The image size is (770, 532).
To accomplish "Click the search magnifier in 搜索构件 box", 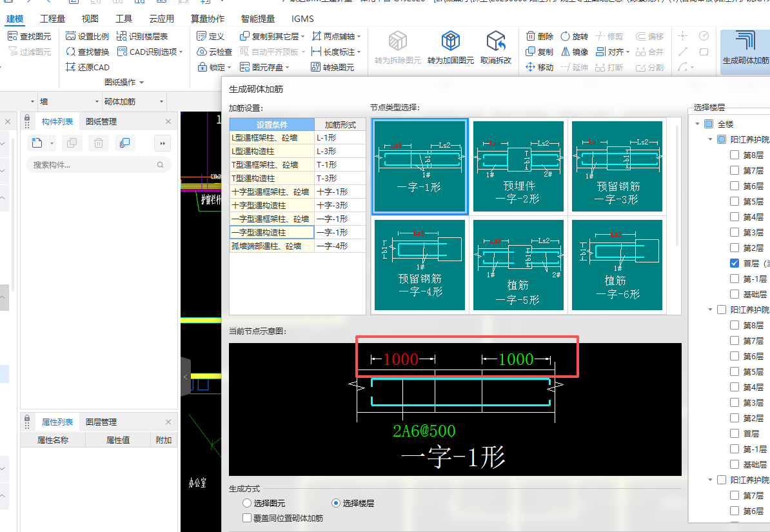I will (x=160, y=165).
